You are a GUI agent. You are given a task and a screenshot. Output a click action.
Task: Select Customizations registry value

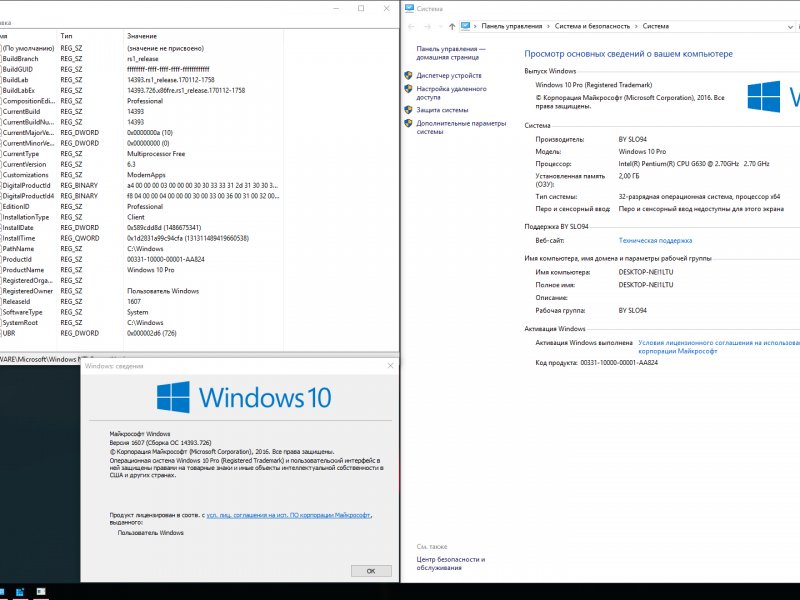tap(25, 175)
